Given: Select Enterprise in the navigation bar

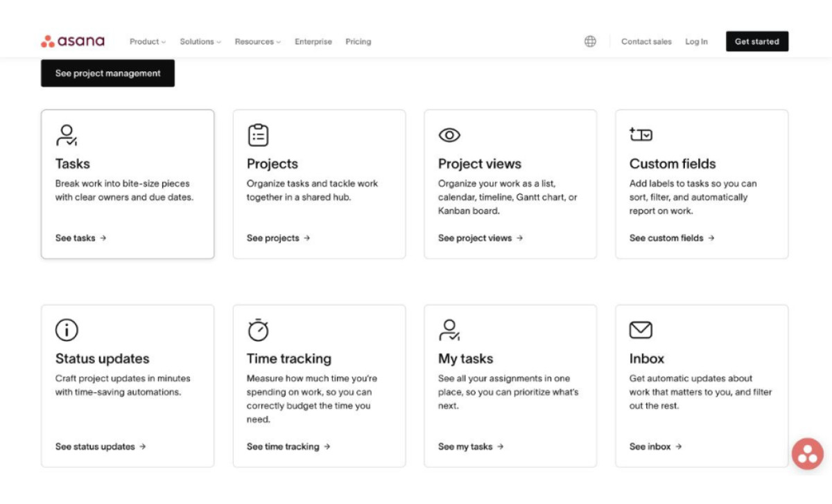Looking at the screenshot, I should [x=313, y=42].
